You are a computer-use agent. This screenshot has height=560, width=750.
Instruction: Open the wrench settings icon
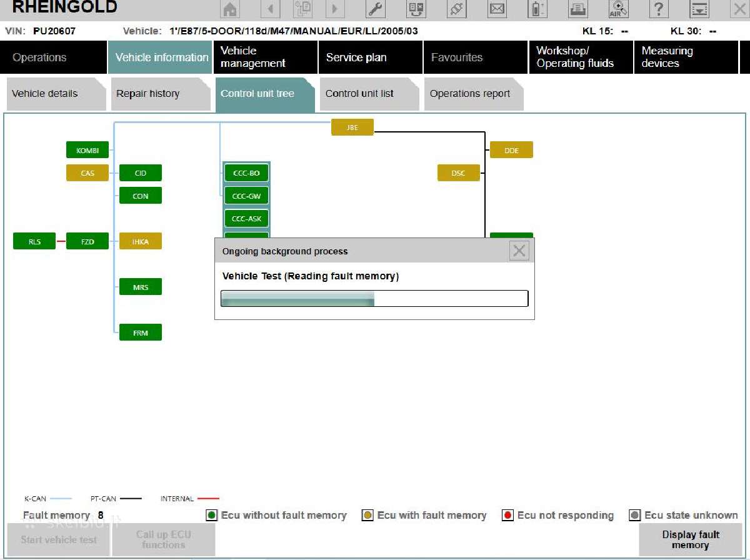click(375, 9)
